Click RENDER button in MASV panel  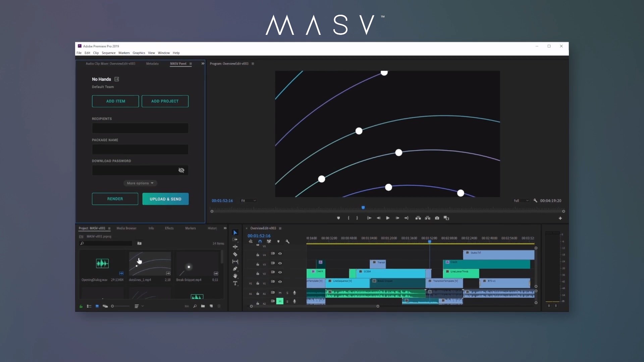click(x=115, y=198)
